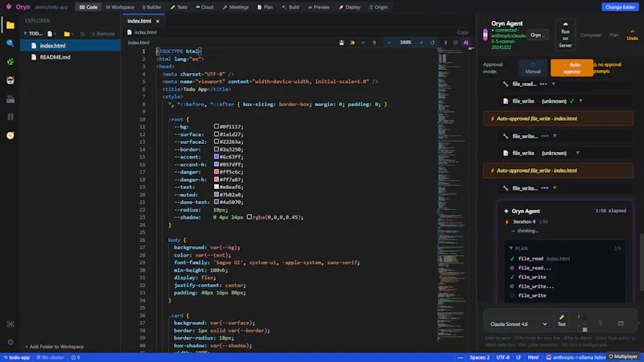Select Auto-approve approval mode
Viewport: 644px width, 362px height.
[x=572, y=68]
